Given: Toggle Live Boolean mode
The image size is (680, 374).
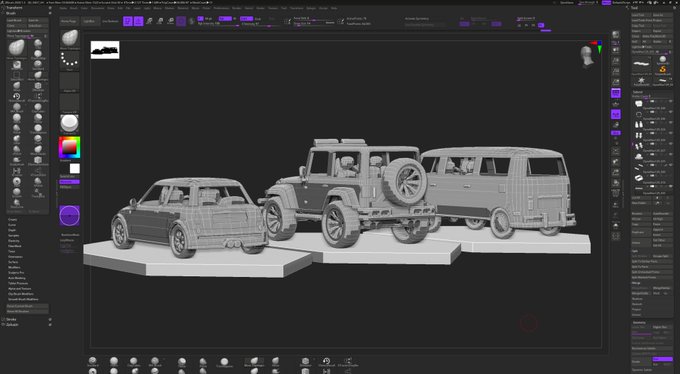Looking at the screenshot, I should (110, 21).
